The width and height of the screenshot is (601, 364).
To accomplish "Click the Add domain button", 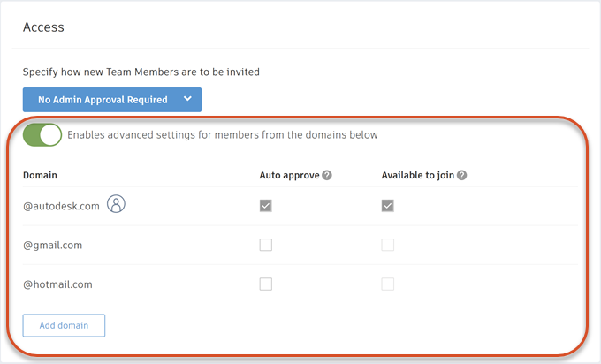I will [64, 325].
